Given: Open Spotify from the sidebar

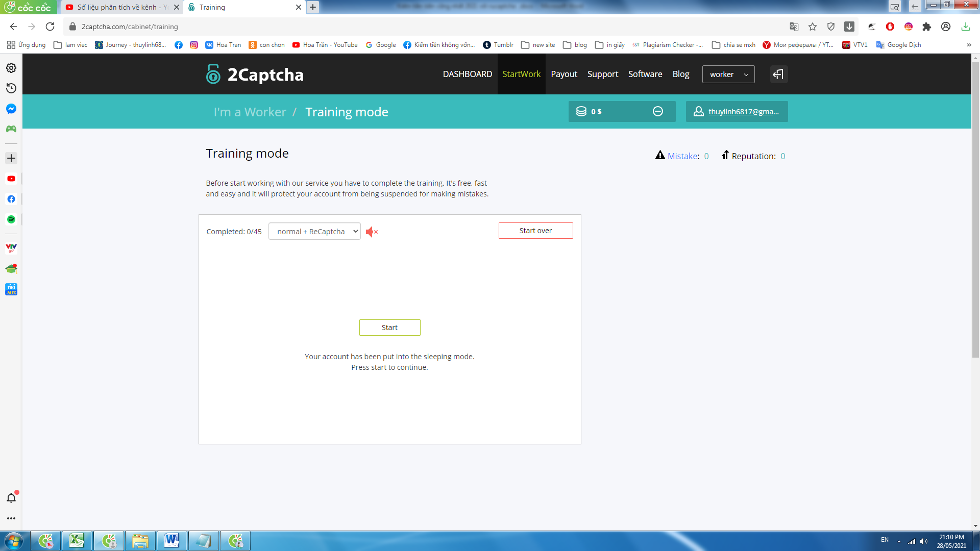Looking at the screenshot, I should coord(11,219).
